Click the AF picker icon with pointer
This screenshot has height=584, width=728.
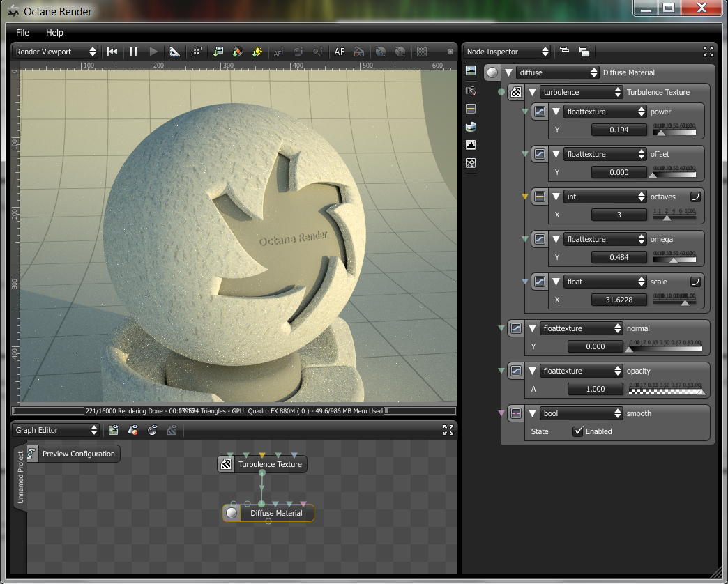[x=278, y=52]
